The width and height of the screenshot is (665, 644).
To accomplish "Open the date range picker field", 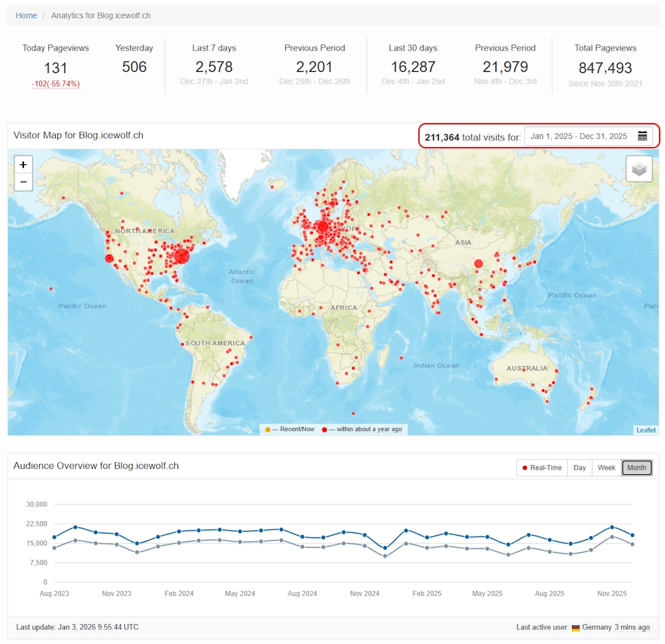I will click(x=579, y=136).
